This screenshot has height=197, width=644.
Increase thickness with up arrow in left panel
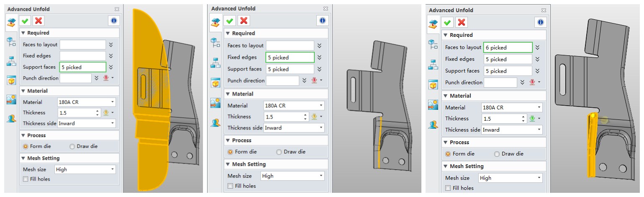point(97,111)
